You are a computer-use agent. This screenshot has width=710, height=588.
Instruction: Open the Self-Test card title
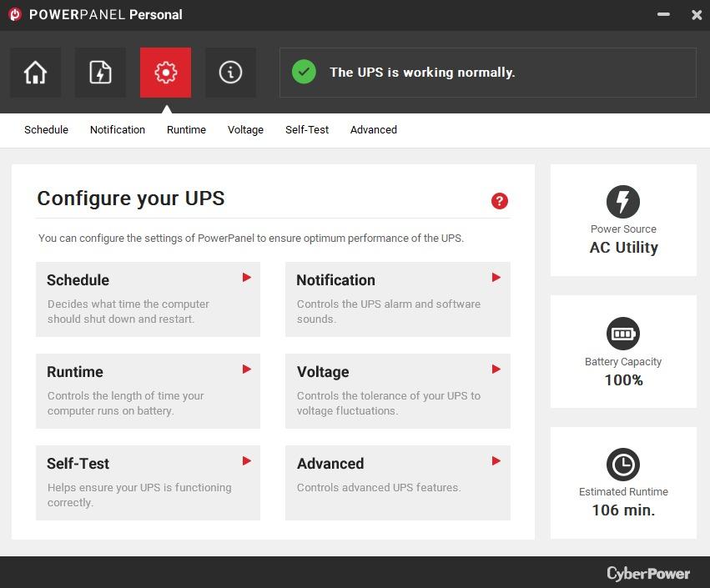(x=78, y=464)
